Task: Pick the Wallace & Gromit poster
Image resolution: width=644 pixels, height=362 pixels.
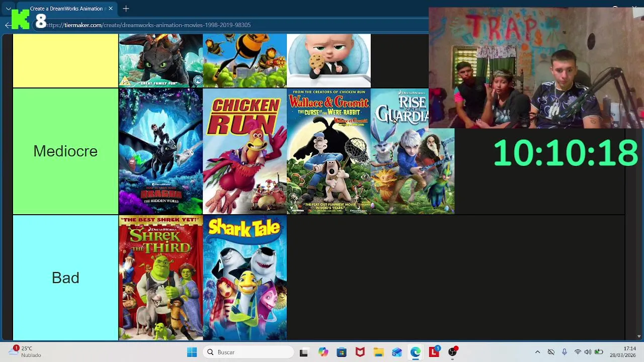Action: 329,151
